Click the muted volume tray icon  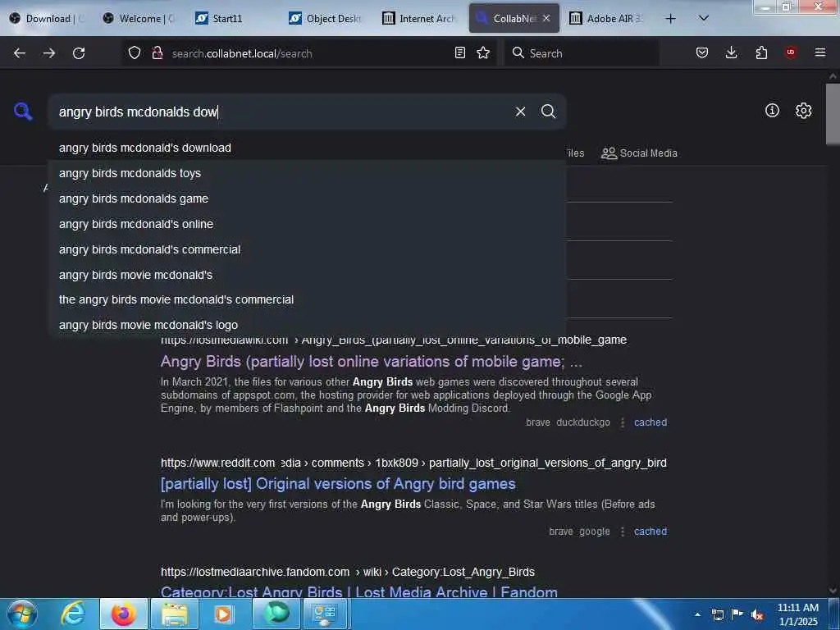pos(756,614)
